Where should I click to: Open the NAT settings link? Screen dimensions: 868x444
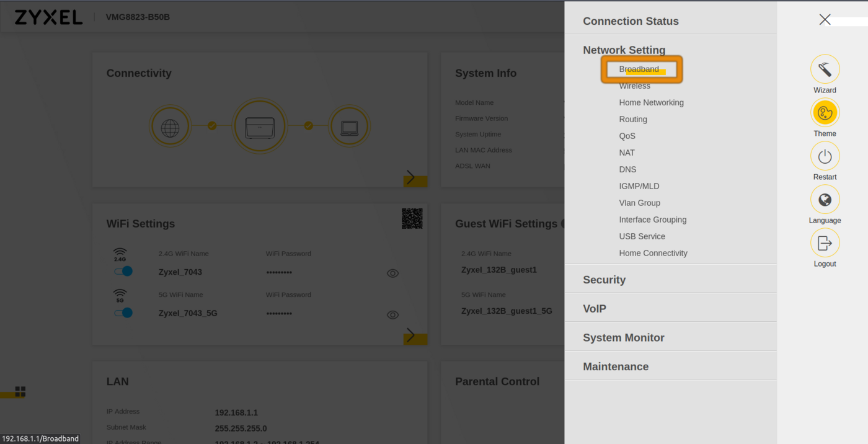coord(627,153)
